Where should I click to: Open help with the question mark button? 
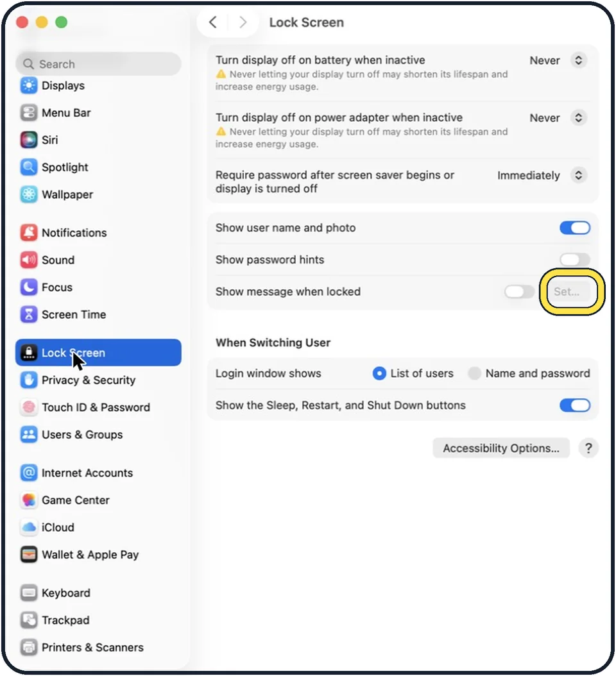click(588, 448)
